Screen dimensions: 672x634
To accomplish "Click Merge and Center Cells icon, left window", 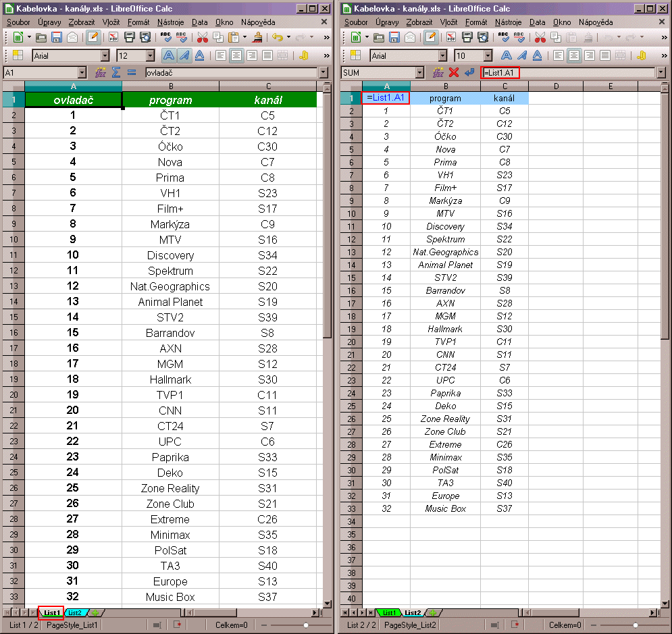I will pos(282,55).
